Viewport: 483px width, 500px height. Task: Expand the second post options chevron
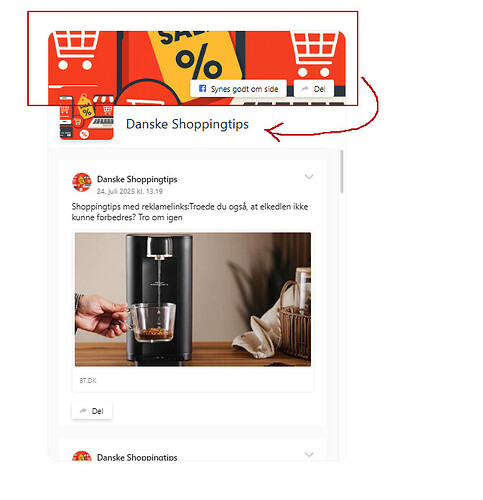(x=309, y=455)
